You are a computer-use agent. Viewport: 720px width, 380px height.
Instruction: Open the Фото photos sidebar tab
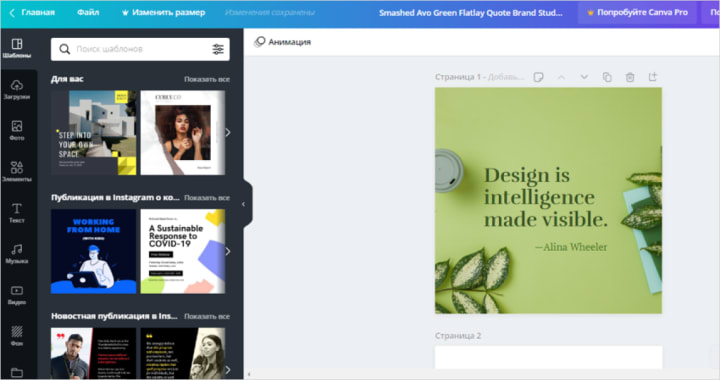(x=17, y=130)
